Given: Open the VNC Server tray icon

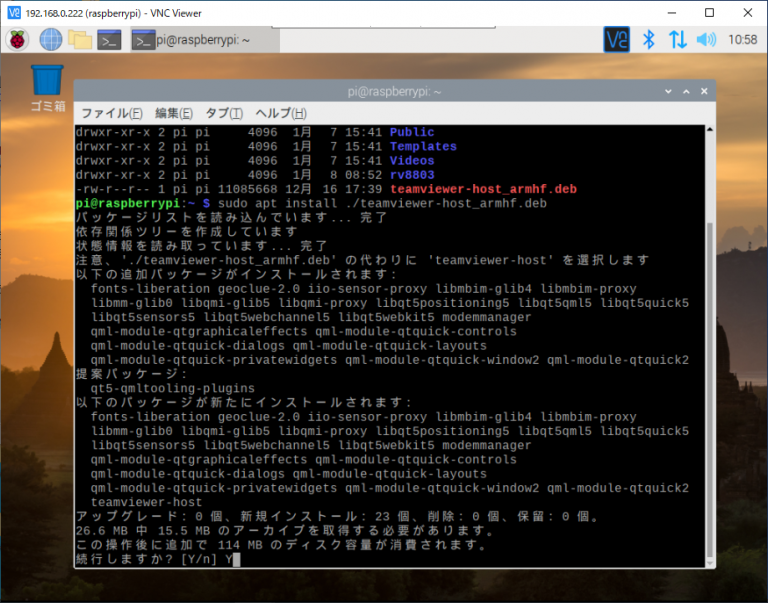Looking at the screenshot, I should pos(616,39).
